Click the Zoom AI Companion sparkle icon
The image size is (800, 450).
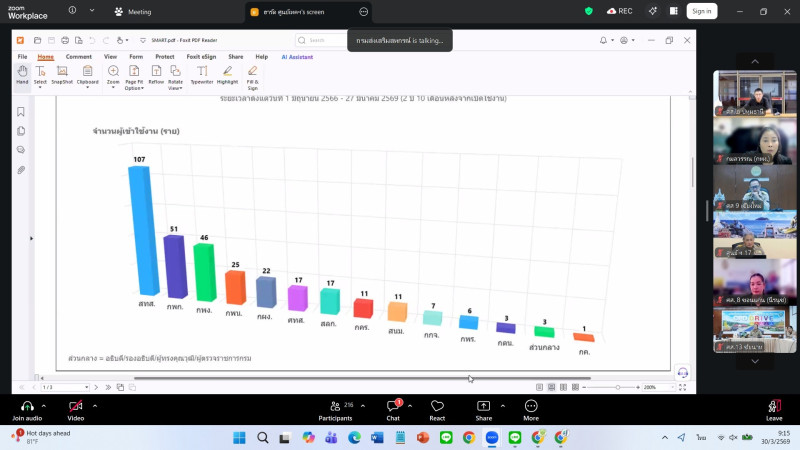(652, 11)
